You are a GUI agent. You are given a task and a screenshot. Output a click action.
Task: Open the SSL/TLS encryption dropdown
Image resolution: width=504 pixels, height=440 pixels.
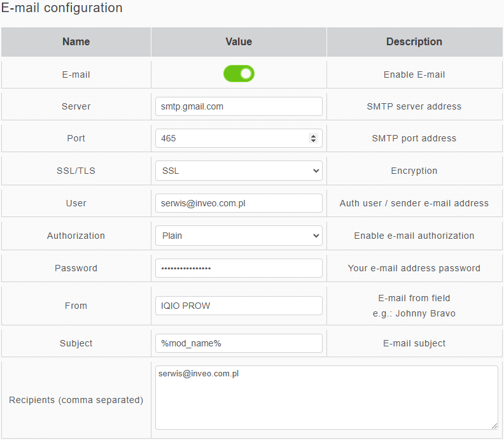pyautogui.click(x=239, y=171)
